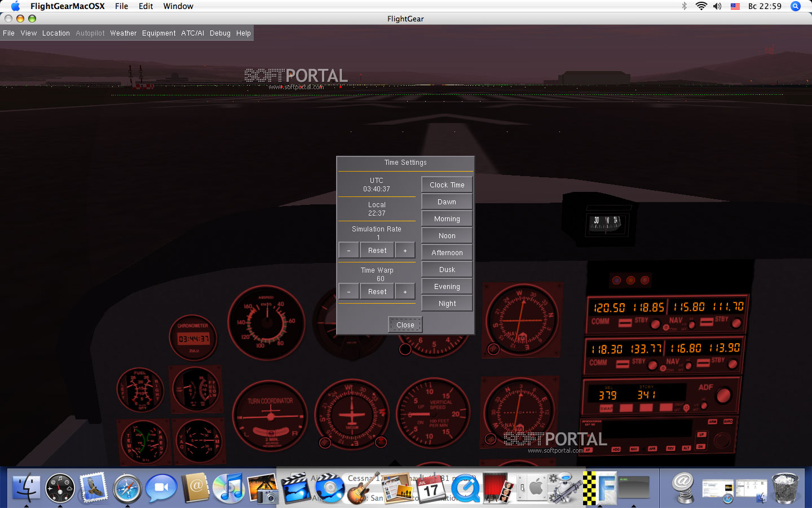Click the autopilot ARM button
812x508 pixels.
point(713,422)
